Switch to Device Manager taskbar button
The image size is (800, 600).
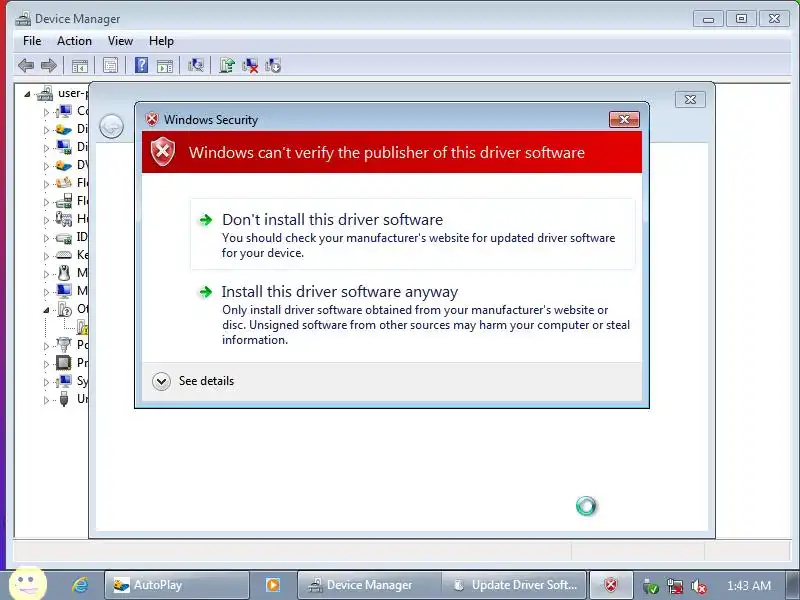pos(369,585)
